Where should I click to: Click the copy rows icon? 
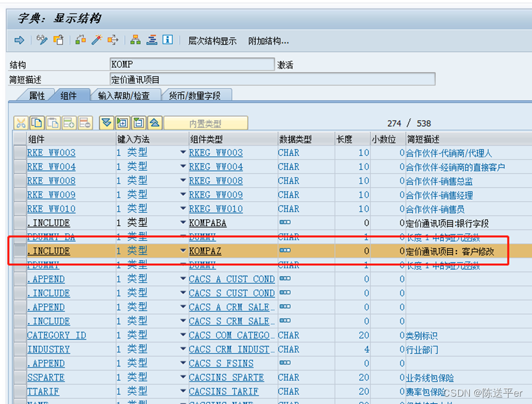pyautogui.click(x=37, y=122)
